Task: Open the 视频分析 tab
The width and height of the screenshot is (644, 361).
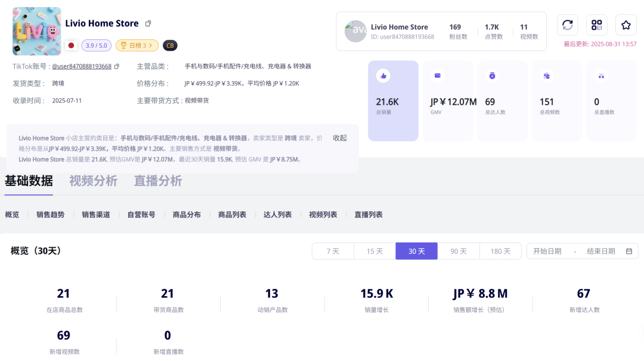Action: click(x=93, y=181)
